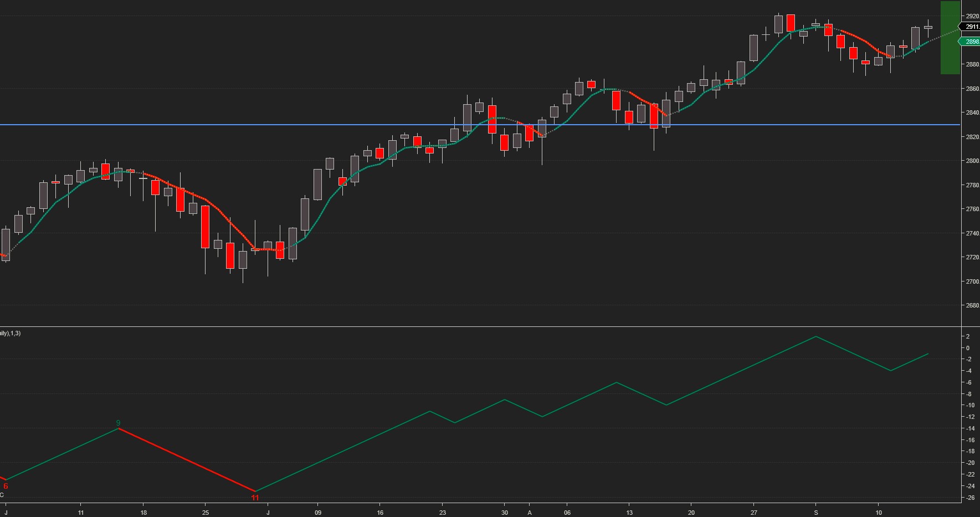Viewport: 980px width, 517px height.
Task: Select the 2720 price scale label
Action: 972,257
